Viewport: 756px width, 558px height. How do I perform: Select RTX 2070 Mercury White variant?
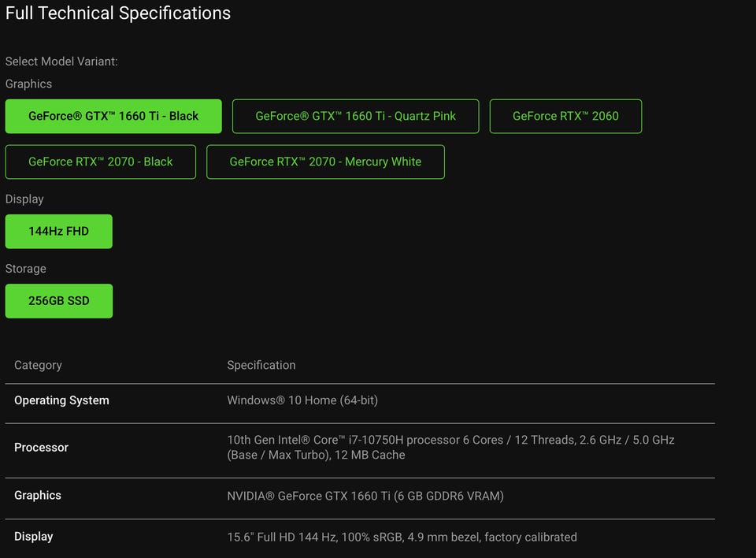click(x=325, y=162)
